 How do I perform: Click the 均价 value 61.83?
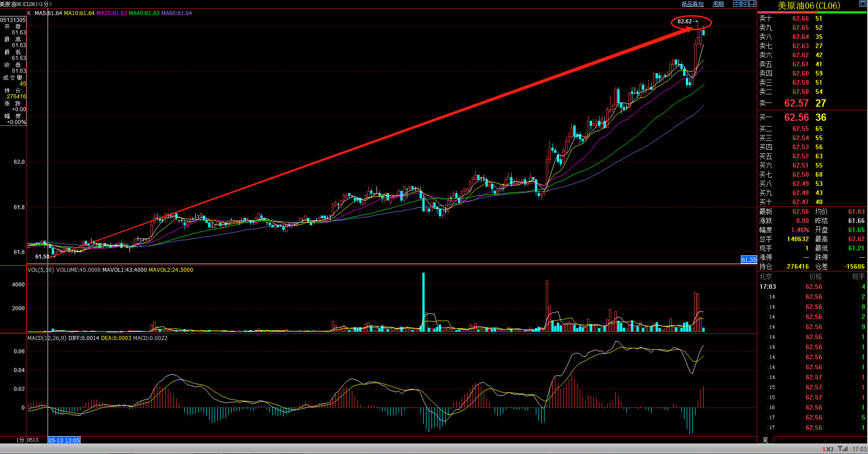click(857, 212)
